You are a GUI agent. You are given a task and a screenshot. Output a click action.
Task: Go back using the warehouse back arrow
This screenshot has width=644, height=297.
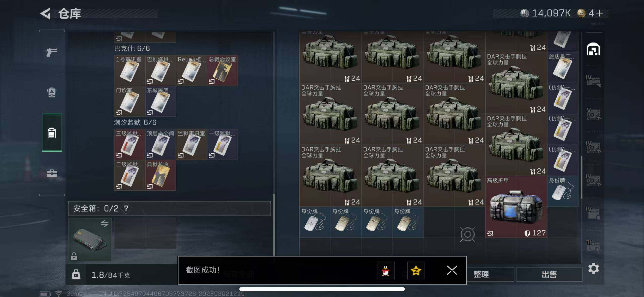click(x=46, y=14)
